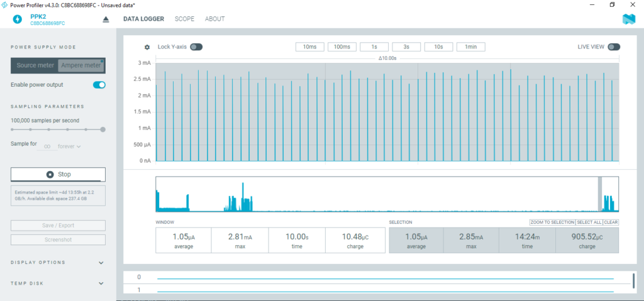This screenshot has width=644, height=301.
Task: Adjust samples per second slider handle
Action: 103,129
